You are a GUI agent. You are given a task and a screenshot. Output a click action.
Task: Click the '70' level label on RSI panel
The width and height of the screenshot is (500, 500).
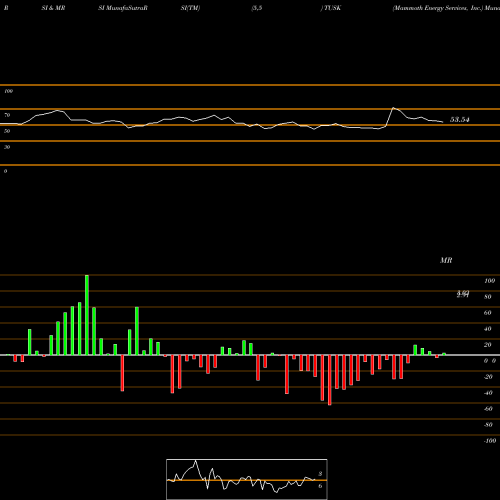(x=7, y=115)
